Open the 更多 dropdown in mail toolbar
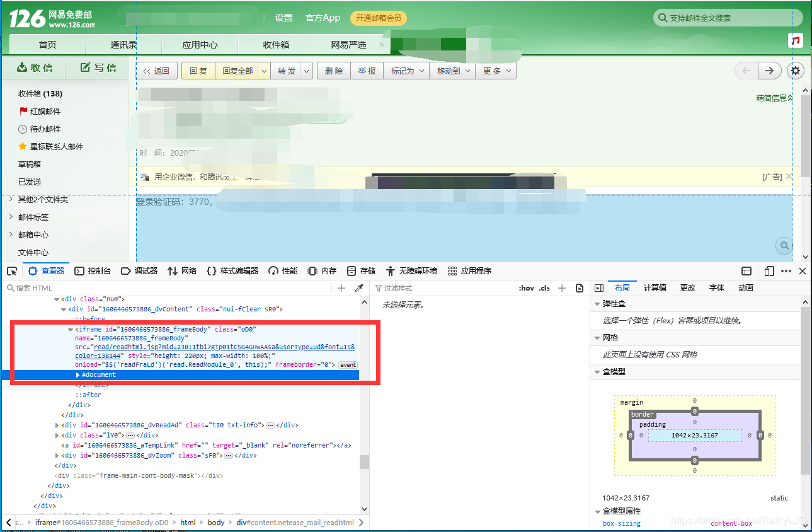 click(x=495, y=71)
